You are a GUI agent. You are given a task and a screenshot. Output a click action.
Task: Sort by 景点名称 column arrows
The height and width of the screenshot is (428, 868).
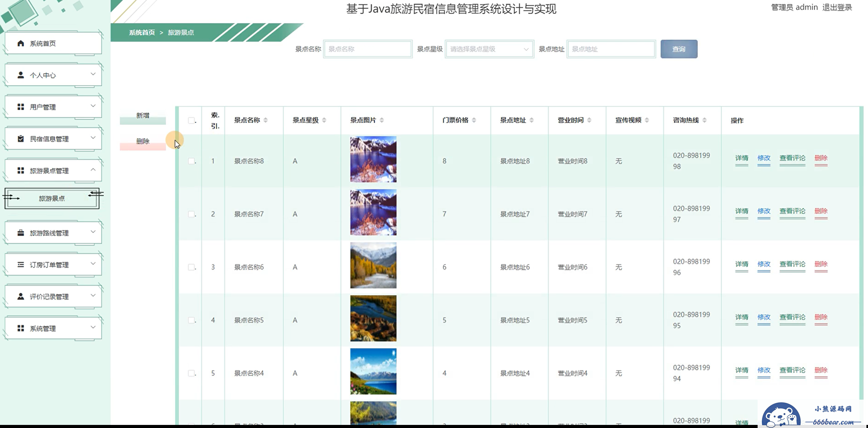(x=265, y=120)
